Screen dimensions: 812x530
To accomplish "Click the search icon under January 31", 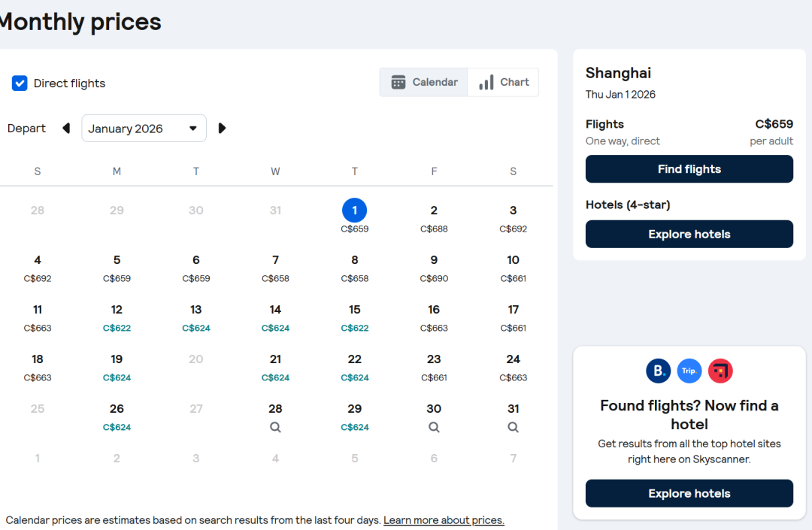I will (x=513, y=427).
